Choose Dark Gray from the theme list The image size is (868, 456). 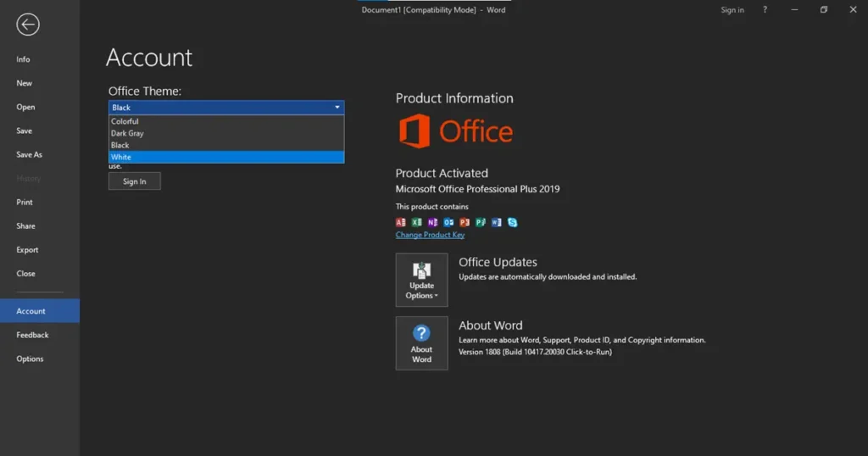pyautogui.click(x=226, y=133)
